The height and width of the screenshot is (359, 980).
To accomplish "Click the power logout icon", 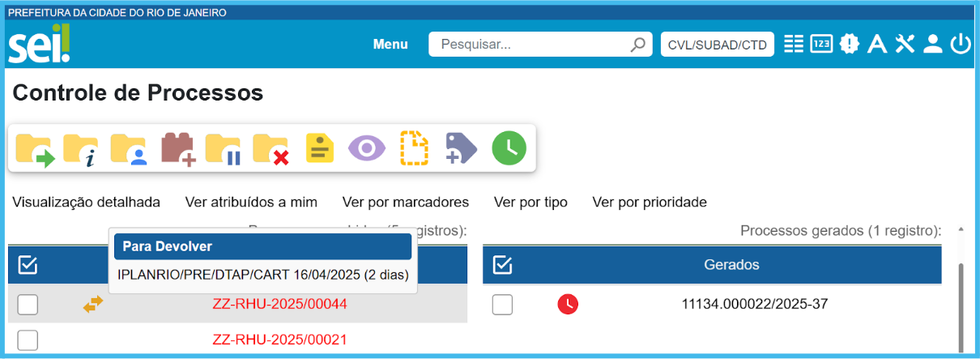I will coord(961,44).
